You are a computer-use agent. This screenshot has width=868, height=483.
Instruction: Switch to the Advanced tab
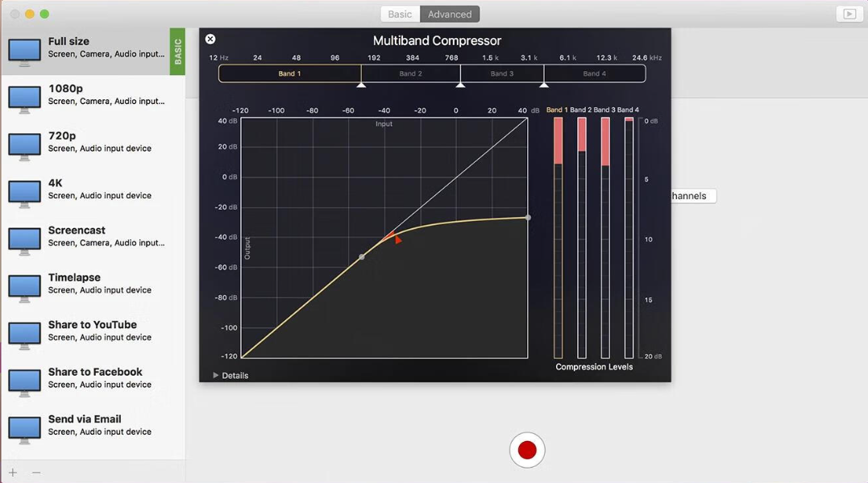(x=450, y=15)
